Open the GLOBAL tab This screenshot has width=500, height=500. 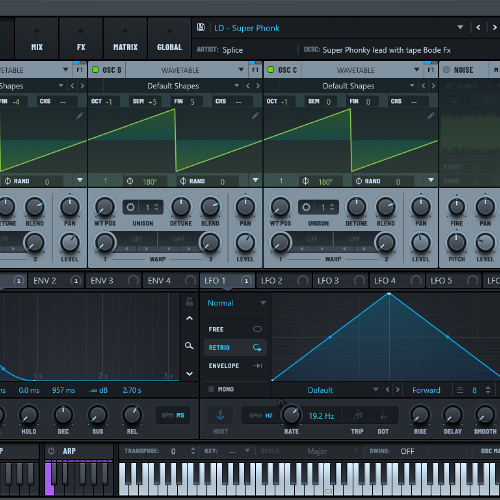point(169,39)
